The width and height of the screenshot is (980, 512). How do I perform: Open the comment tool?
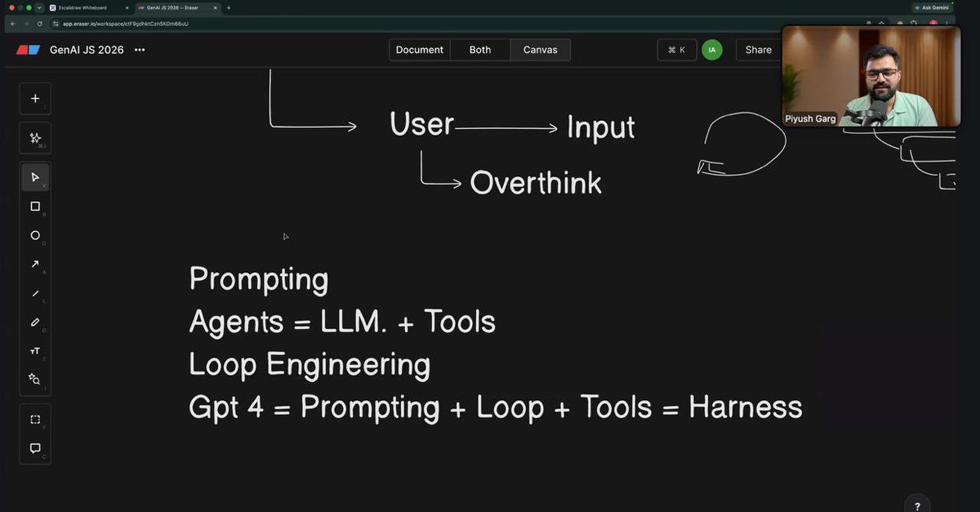[35, 448]
